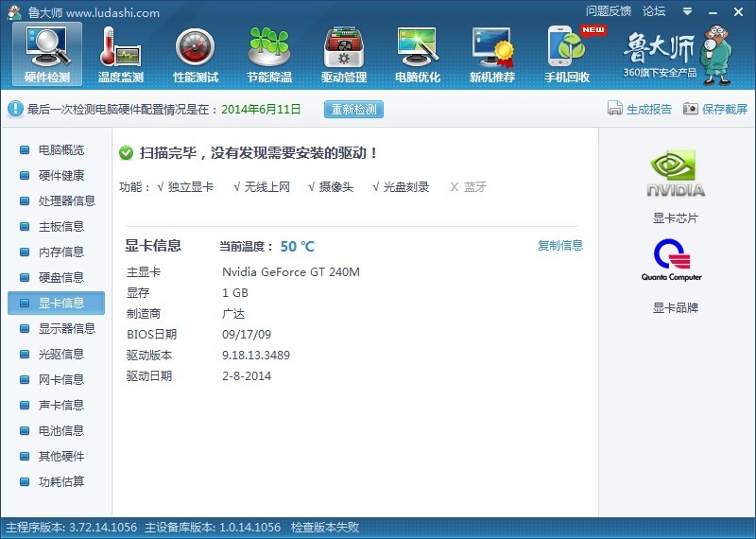Click the 复制信息 copy info link

pyautogui.click(x=559, y=246)
